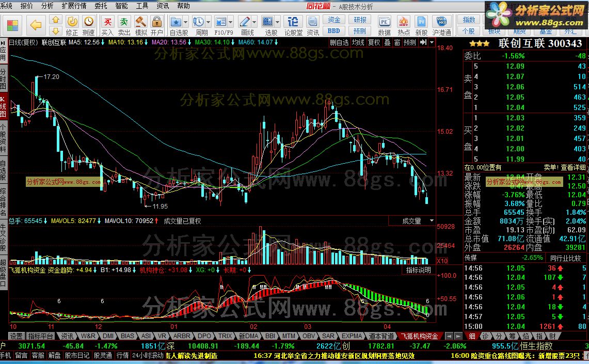Click the three-star rating beside 联创互联
The image size is (589, 364).
[480, 43]
